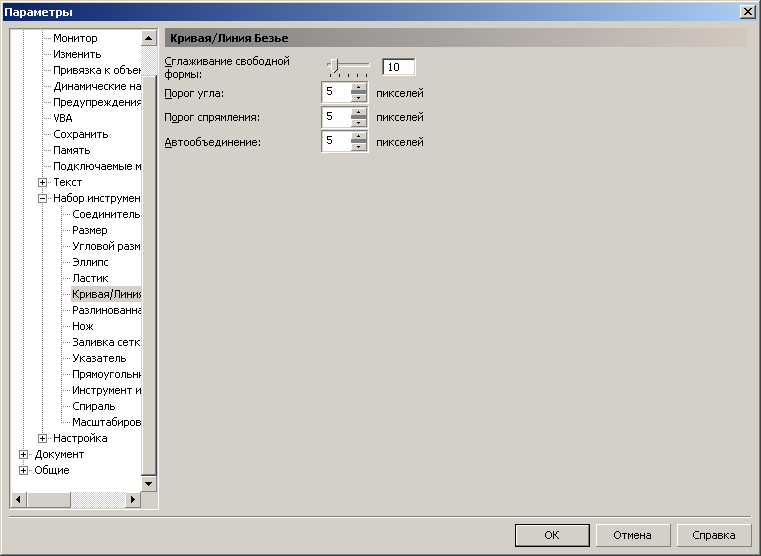This screenshot has width=761, height=556.
Task: Click the tree scroll down arrow
Action: click(x=149, y=484)
